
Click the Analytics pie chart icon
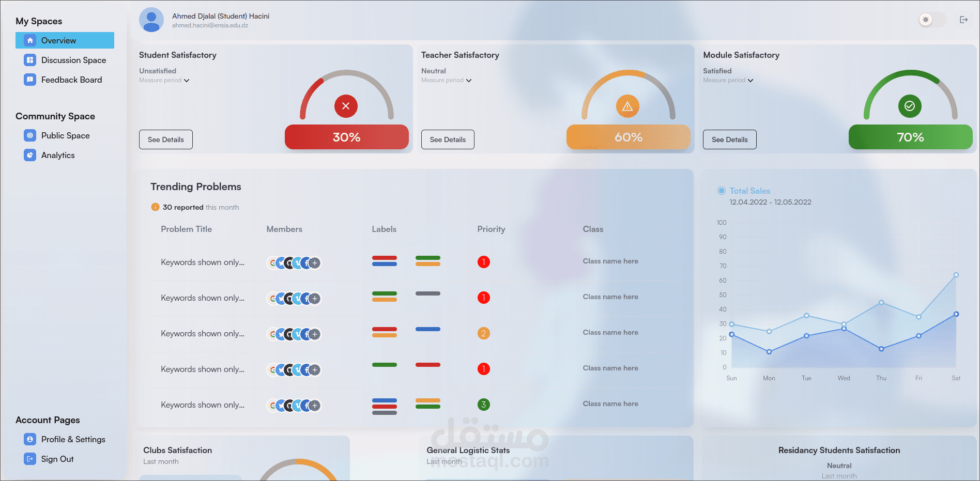point(30,155)
